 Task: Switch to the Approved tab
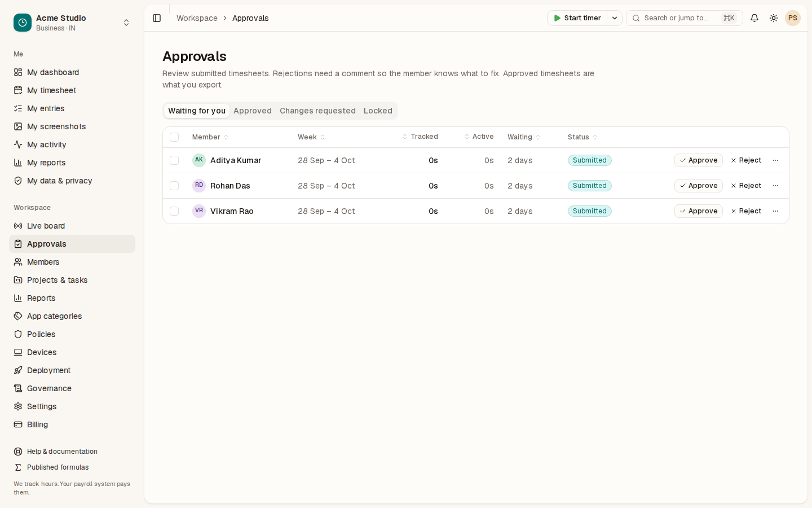253,111
